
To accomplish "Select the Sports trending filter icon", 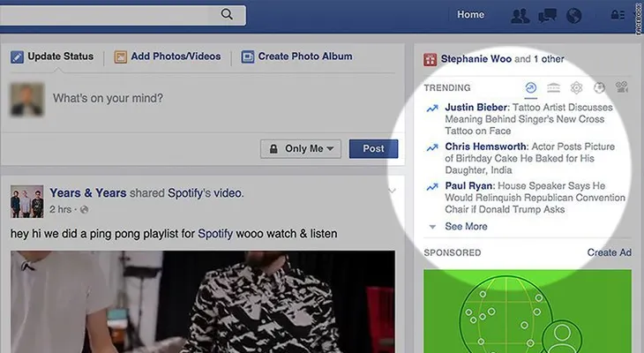I will (x=599, y=87).
